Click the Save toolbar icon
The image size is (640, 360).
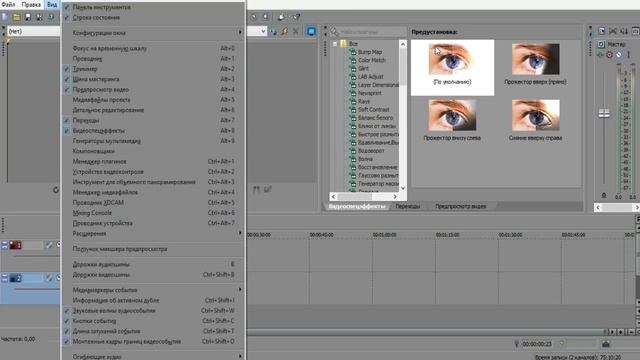(28, 17)
